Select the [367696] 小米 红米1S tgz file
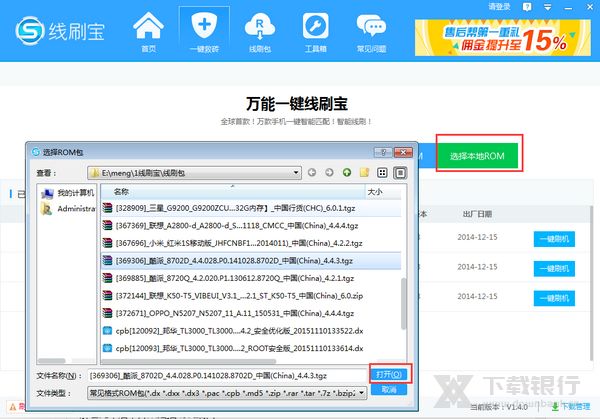The image size is (600, 419). [251, 243]
